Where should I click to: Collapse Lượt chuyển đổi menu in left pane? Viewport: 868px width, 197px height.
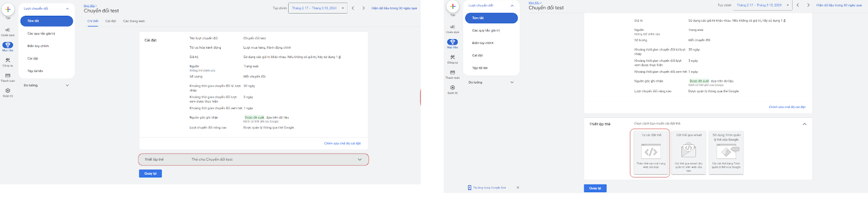point(67,9)
